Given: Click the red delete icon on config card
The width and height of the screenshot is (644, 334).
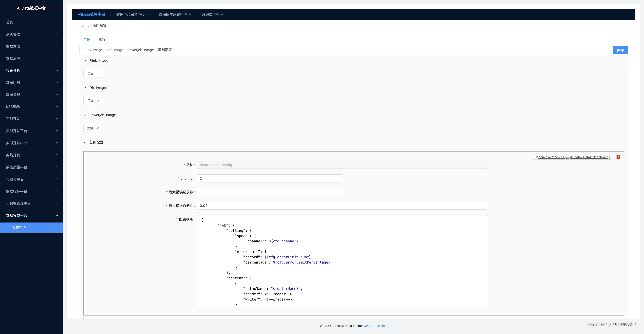Looking at the screenshot, I should [x=618, y=157].
